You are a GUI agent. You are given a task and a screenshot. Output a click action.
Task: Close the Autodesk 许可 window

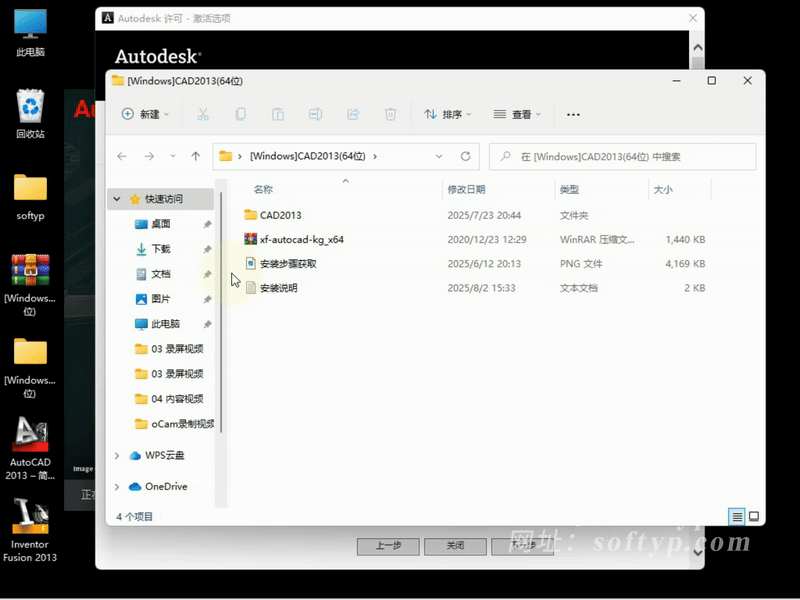(x=693, y=18)
